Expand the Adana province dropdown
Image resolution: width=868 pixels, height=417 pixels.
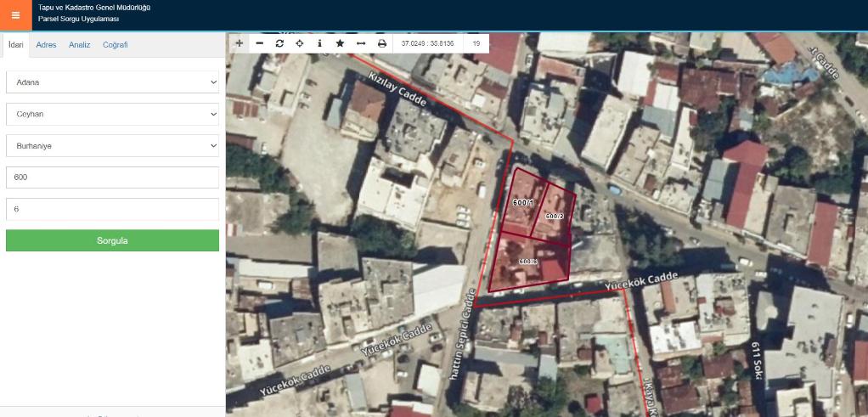coord(112,82)
